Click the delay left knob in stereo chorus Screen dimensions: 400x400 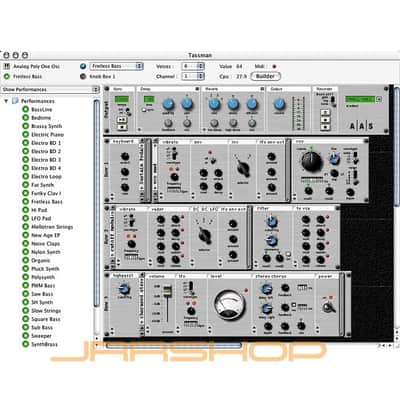(x=266, y=289)
